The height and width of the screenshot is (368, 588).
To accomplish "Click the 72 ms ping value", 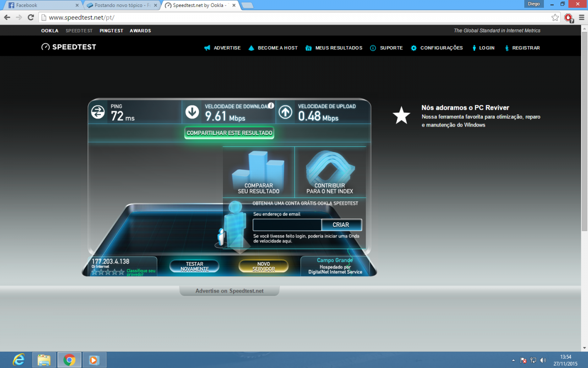I will [122, 116].
